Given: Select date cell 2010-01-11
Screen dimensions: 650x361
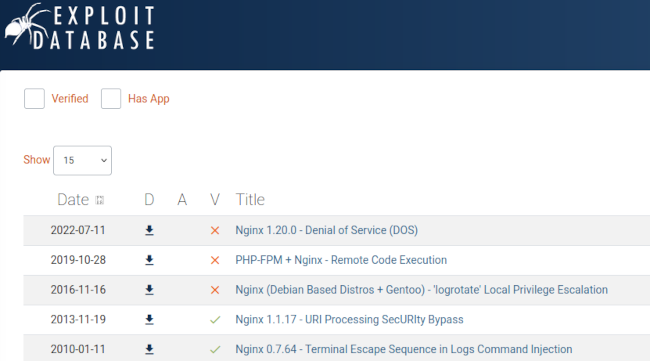Looking at the screenshot, I should tap(78, 349).
